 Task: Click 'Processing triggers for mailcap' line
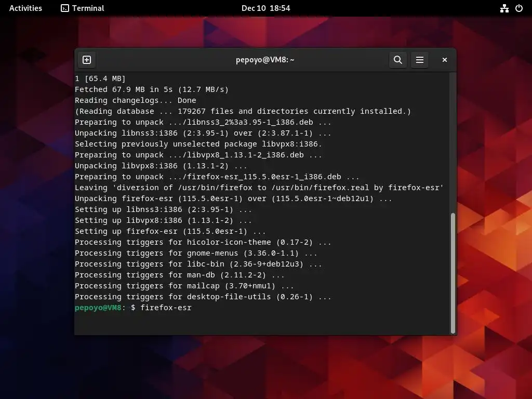coord(184,286)
